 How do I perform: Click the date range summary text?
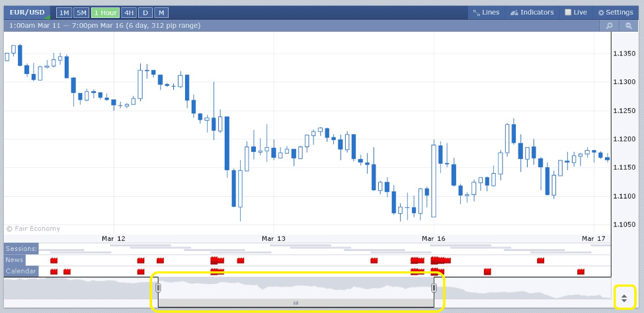pyautogui.click(x=104, y=26)
